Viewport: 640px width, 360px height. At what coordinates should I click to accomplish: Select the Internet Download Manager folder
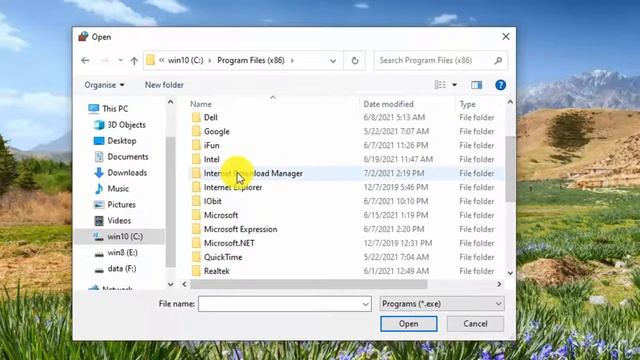253,173
